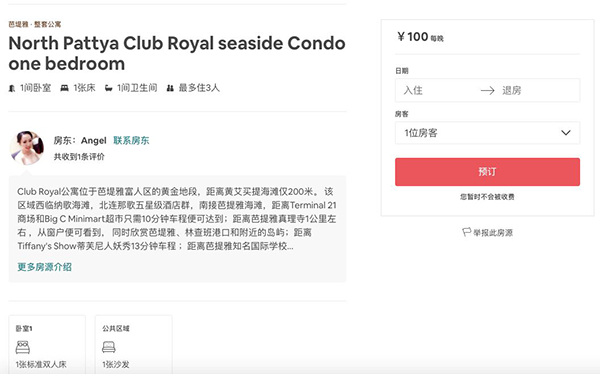Open host Angel's profile photo

(x=27, y=148)
